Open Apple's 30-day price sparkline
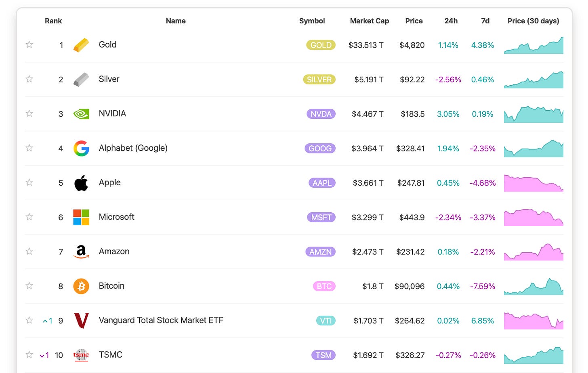Viewport: 588px width, 373px height. (533, 183)
